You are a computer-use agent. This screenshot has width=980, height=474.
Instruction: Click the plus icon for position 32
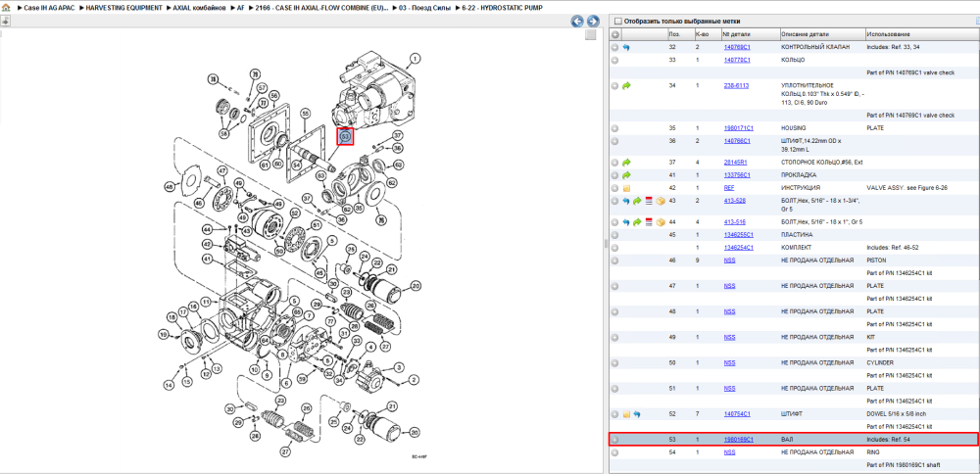615,47
